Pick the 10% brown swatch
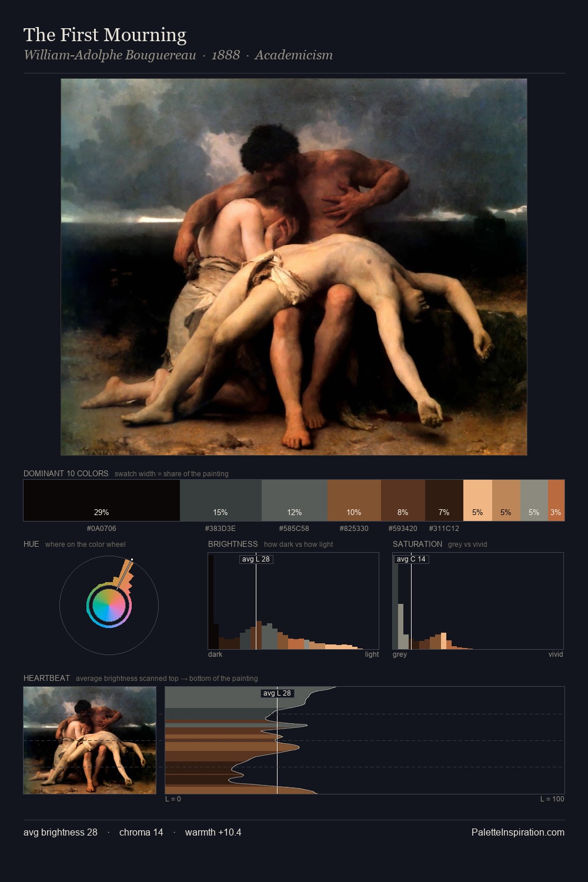The height and width of the screenshot is (882, 588). (x=354, y=500)
